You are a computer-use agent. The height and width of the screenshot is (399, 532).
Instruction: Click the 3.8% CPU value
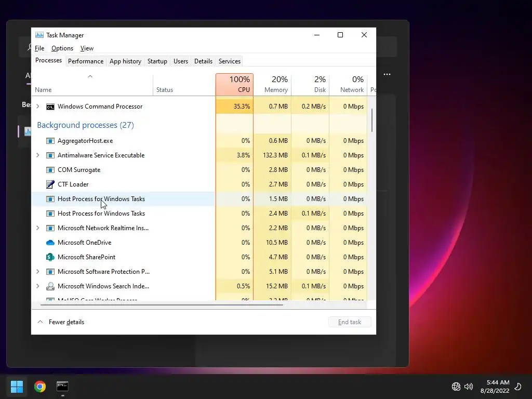(x=243, y=155)
